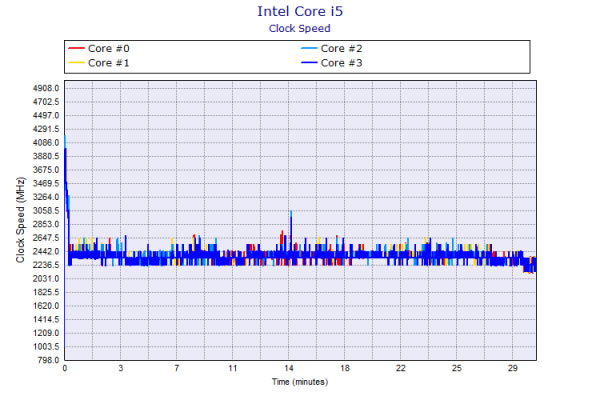Click the 4702.5 y-axis value
The width and height of the screenshot is (600, 400).
tap(46, 102)
